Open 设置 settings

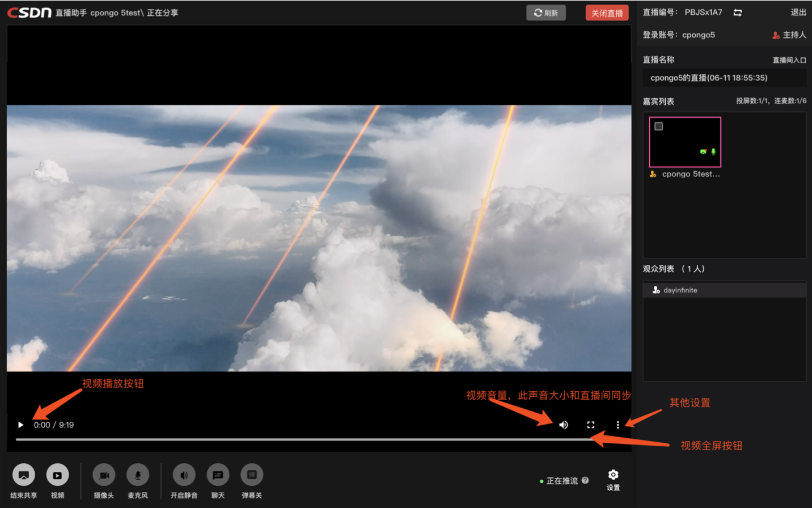(613, 480)
